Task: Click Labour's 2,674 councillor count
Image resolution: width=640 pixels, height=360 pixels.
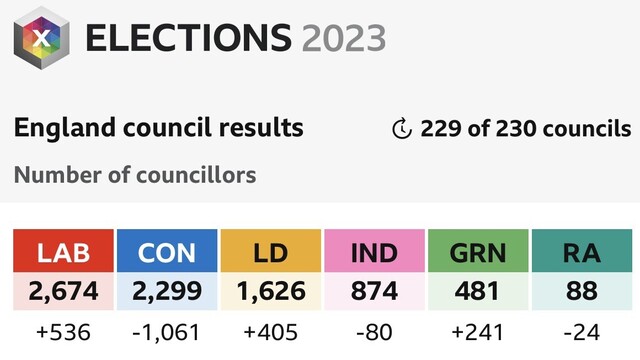Action: pos(63,291)
